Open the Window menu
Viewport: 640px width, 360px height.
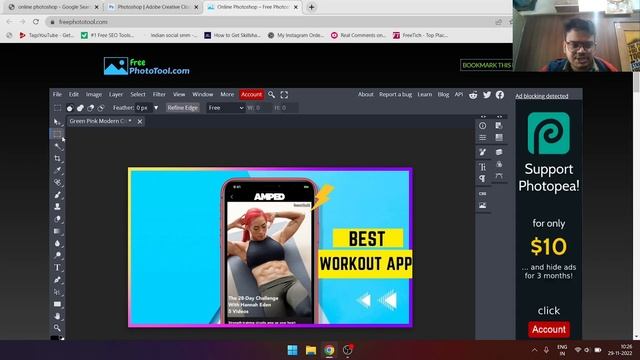click(202, 94)
